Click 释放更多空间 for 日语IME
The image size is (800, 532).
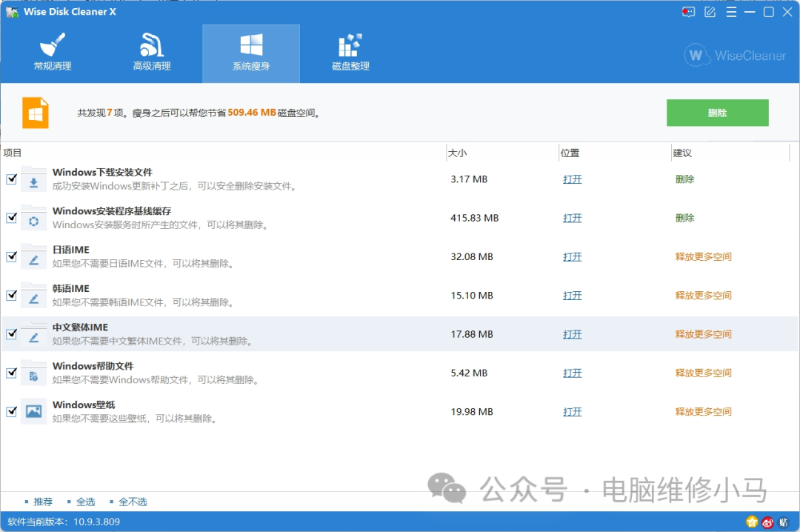click(703, 257)
